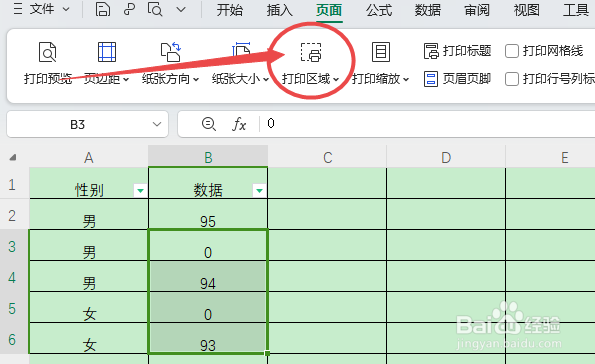Expand the 页边距 dropdown arrow
This screenshot has height=364, width=595.
pyautogui.click(x=126, y=80)
